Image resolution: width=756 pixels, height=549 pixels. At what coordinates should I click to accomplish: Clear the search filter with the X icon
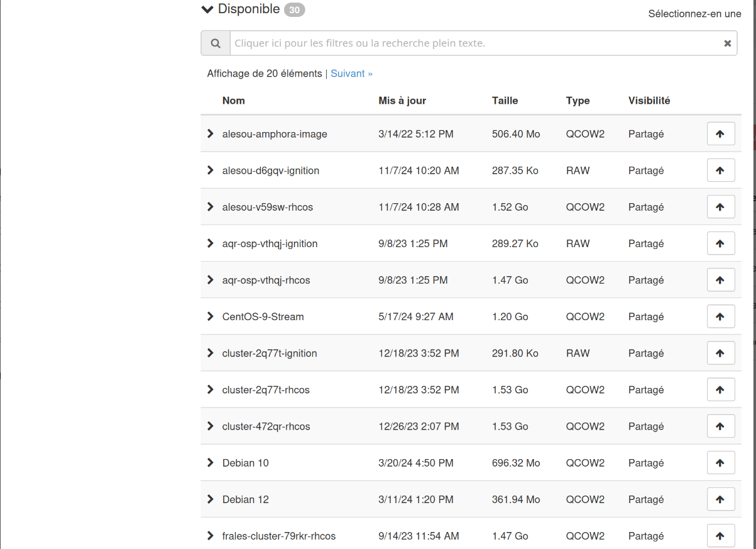pos(727,43)
